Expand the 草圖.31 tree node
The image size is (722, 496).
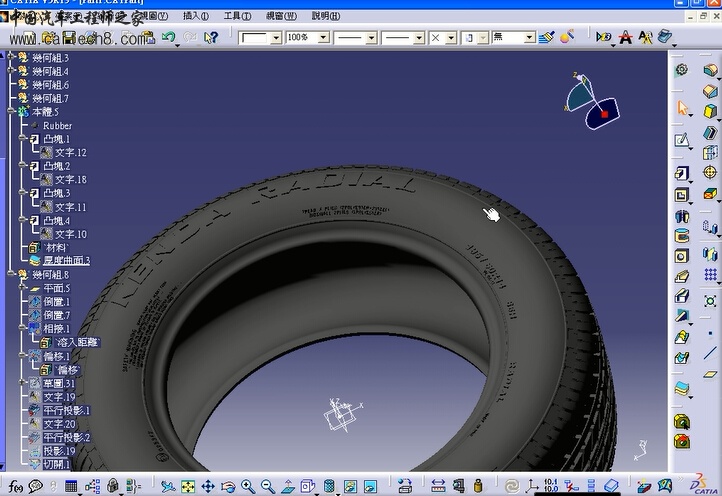22,382
